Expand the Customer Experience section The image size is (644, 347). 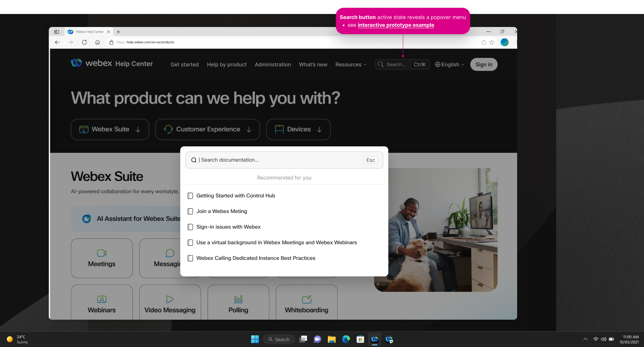[208, 129]
